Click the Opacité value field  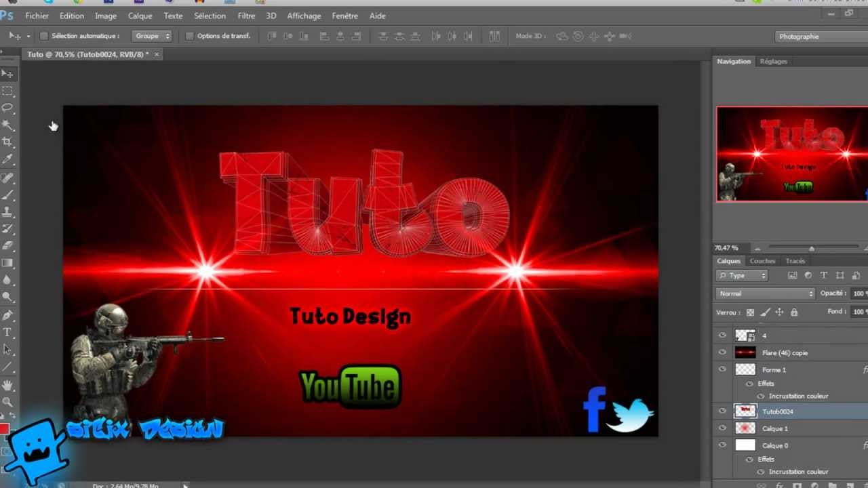coord(859,293)
